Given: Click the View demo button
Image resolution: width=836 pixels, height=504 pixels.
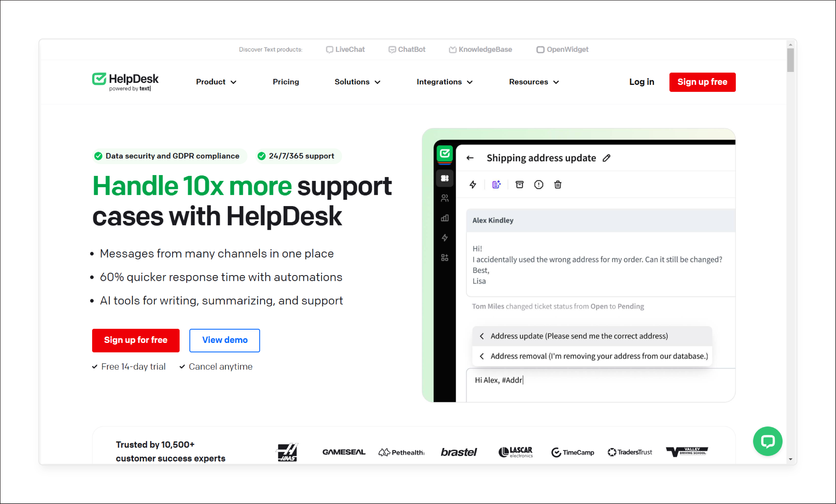Looking at the screenshot, I should click(x=225, y=340).
